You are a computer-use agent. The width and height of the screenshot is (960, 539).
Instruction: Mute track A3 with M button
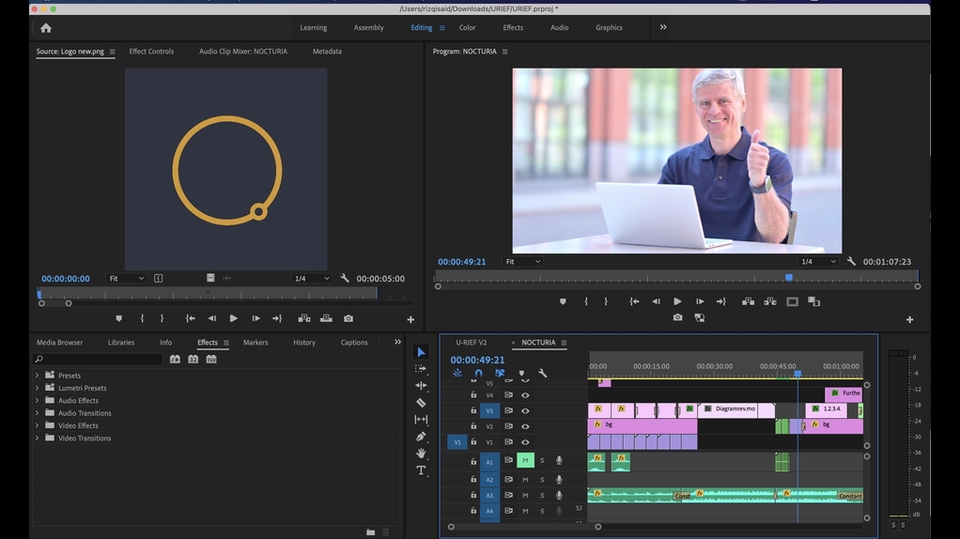[x=525, y=496]
